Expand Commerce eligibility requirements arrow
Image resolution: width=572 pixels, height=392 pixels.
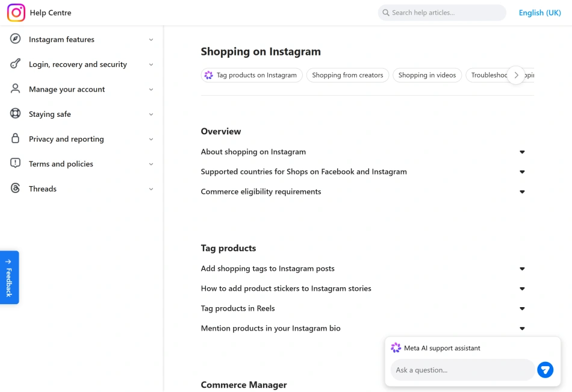pyautogui.click(x=522, y=191)
